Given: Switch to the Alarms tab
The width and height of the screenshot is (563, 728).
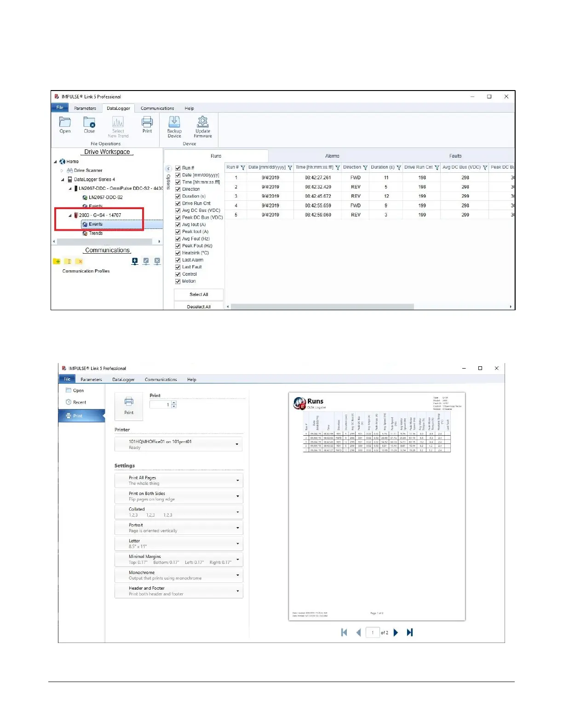Looking at the screenshot, I should [332, 156].
